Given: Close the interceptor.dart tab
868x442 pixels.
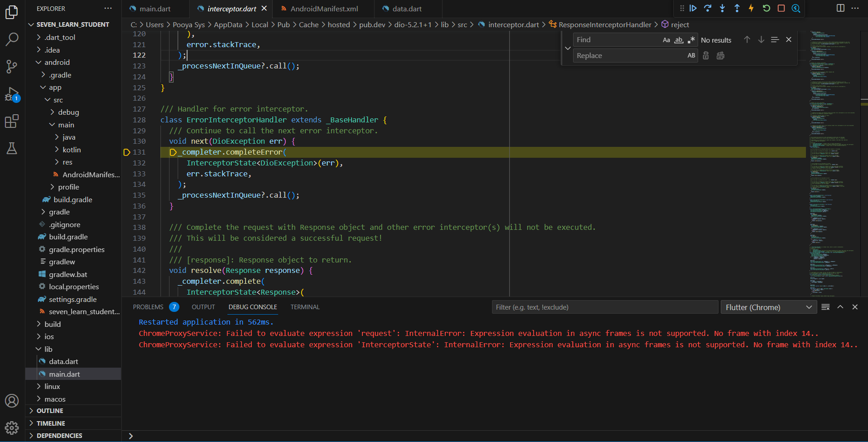Looking at the screenshot, I should 264,9.
